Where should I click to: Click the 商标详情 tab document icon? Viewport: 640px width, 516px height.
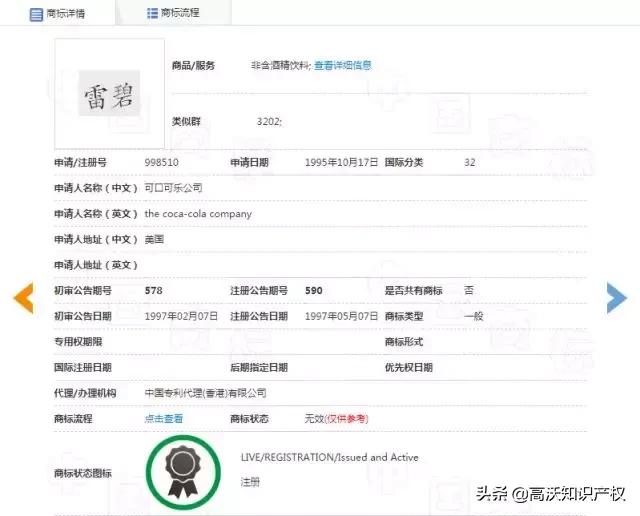[36, 14]
